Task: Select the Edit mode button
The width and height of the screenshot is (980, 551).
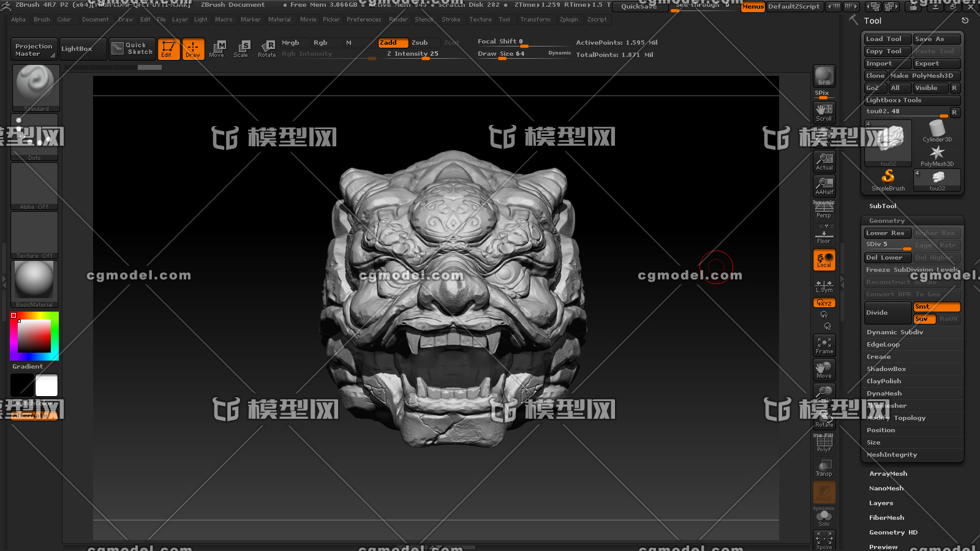Action: click(168, 49)
